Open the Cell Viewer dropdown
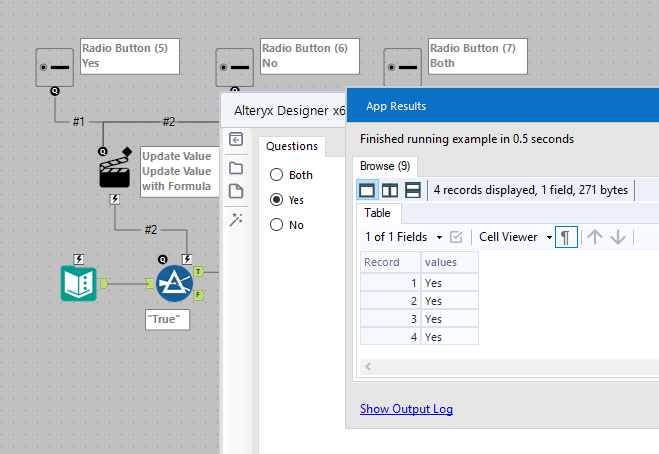The image size is (659, 454). coord(516,237)
